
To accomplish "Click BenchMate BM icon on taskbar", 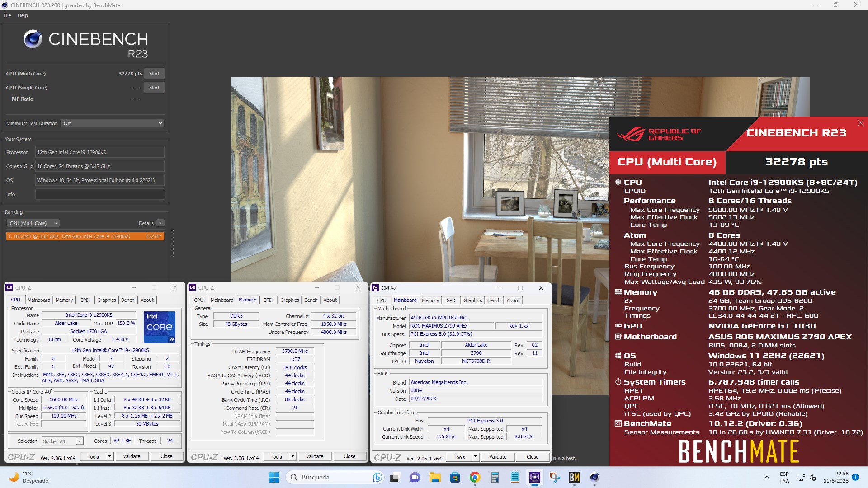I will (x=575, y=477).
